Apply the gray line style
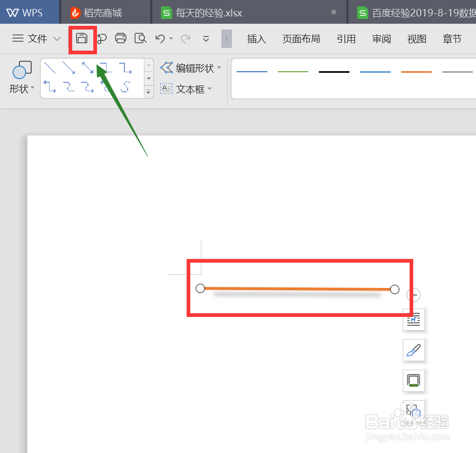The width and height of the screenshot is (476, 453). [458, 72]
